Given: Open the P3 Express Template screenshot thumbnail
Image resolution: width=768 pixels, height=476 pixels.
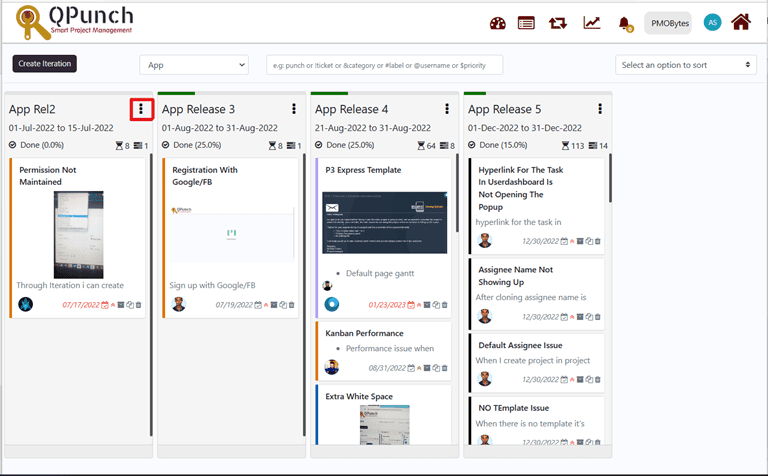Looking at the screenshot, I should tap(383, 225).
